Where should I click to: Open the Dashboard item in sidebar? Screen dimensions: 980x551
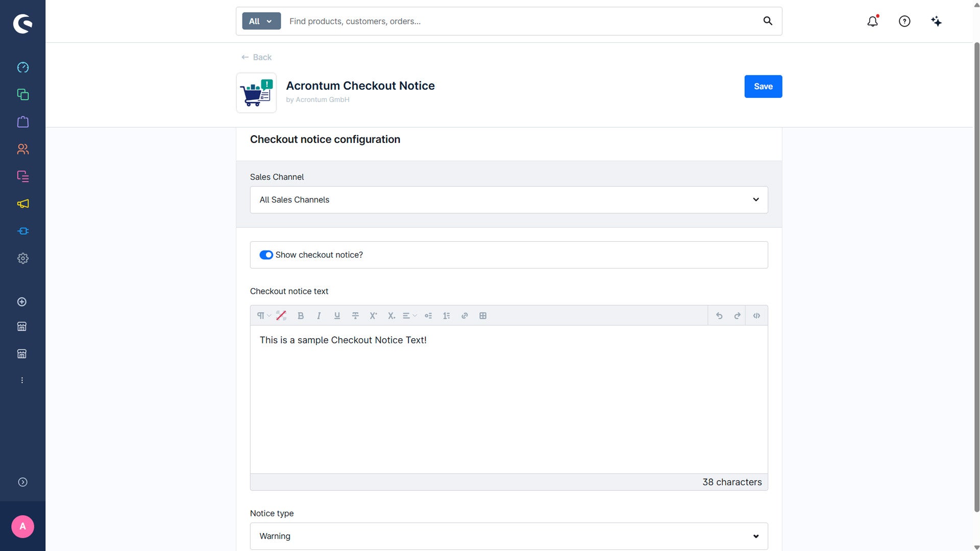(22, 67)
